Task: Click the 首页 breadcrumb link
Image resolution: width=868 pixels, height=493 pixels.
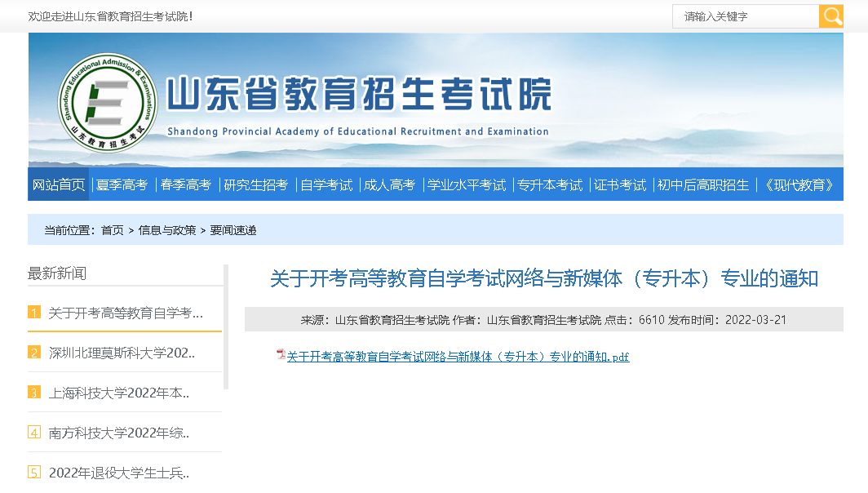Action: coord(113,230)
